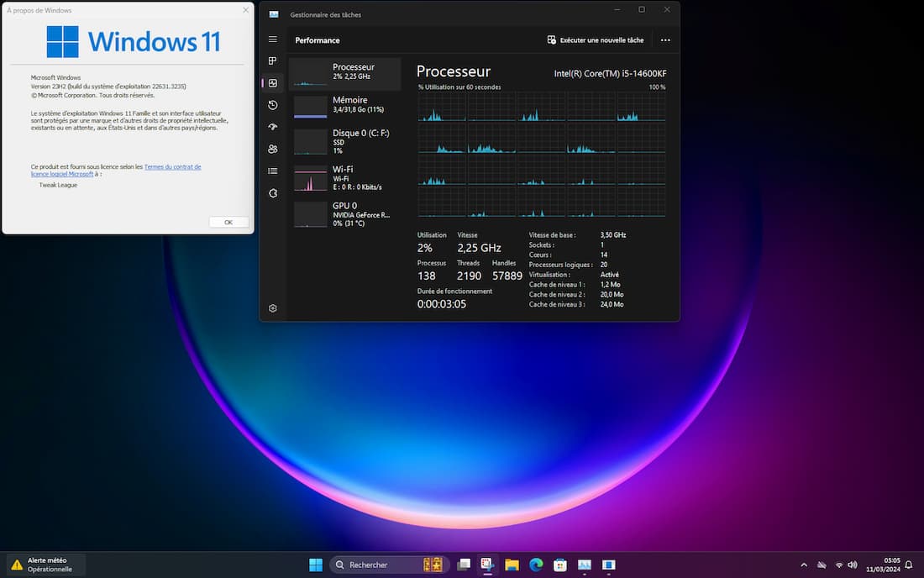Screen dimensions: 924x578
Task: Click Exécuter une nouvelle tâche button
Action: coord(596,40)
